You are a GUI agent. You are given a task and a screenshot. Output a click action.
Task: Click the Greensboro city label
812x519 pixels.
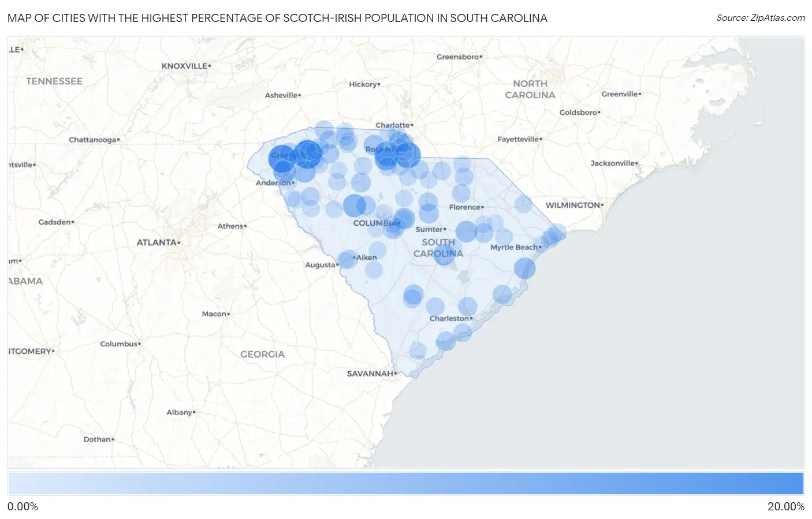[x=457, y=57]
